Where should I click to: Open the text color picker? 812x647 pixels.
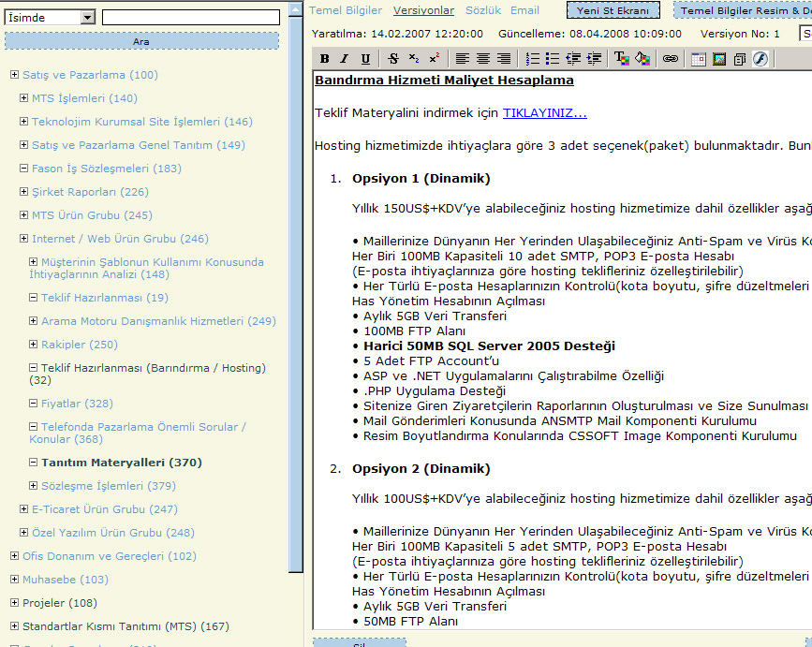pyautogui.click(x=622, y=59)
